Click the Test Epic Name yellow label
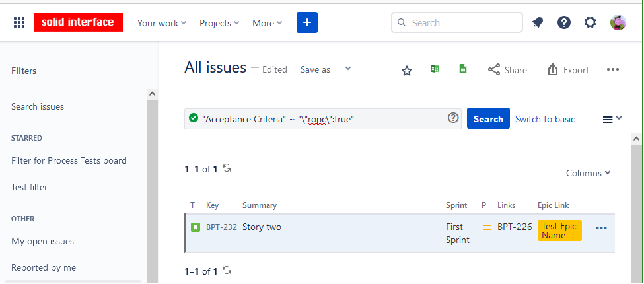Image resolution: width=644 pixels, height=284 pixels. coord(559,231)
